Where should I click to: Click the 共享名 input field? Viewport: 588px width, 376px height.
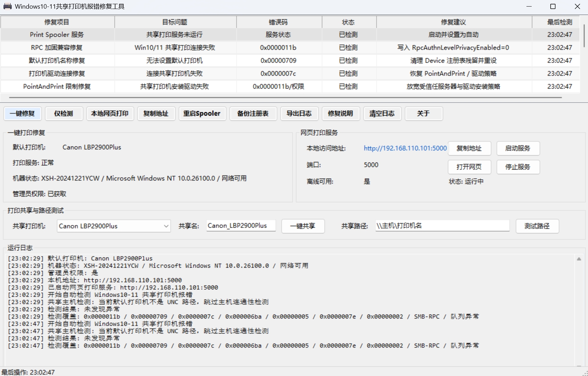click(241, 226)
